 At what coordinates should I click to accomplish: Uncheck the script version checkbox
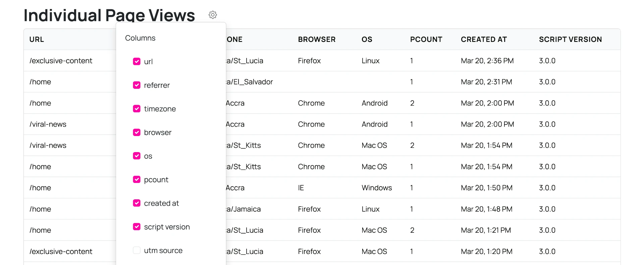(137, 227)
